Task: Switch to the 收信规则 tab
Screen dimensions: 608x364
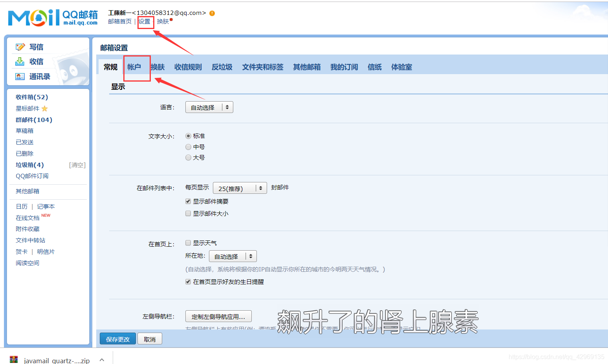Action: (x=188, y=67)
